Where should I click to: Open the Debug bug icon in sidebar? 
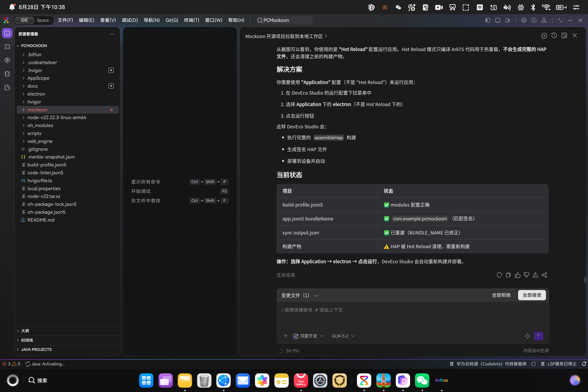(7, 74)
